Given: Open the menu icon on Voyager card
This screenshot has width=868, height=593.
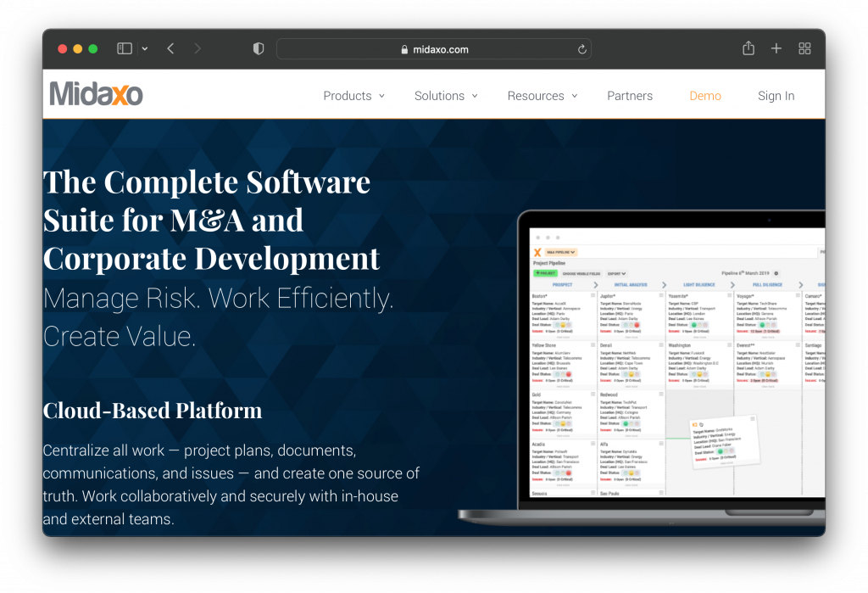Looking at the screenshot, I should (798, 295).
